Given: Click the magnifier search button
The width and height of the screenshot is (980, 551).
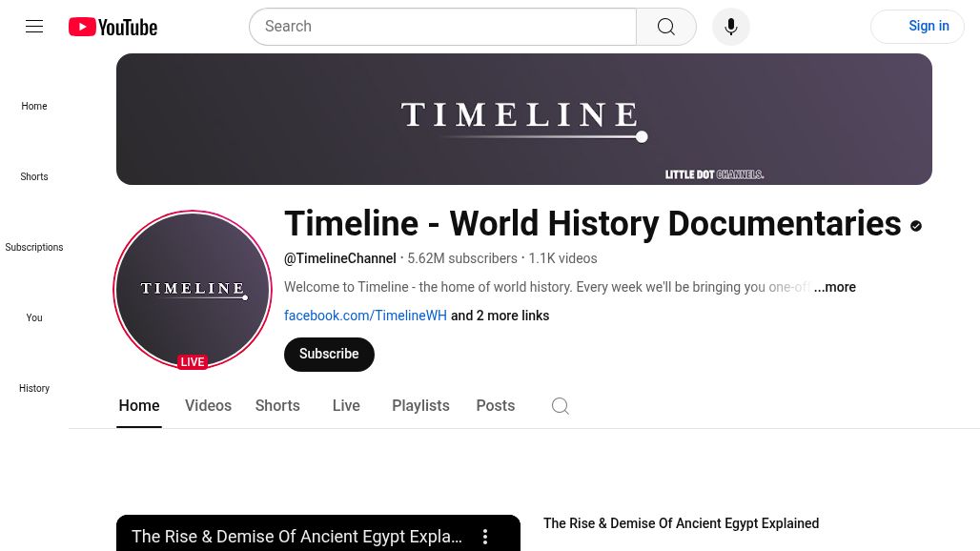Looking at the screenshot, I should coord(666,27).
